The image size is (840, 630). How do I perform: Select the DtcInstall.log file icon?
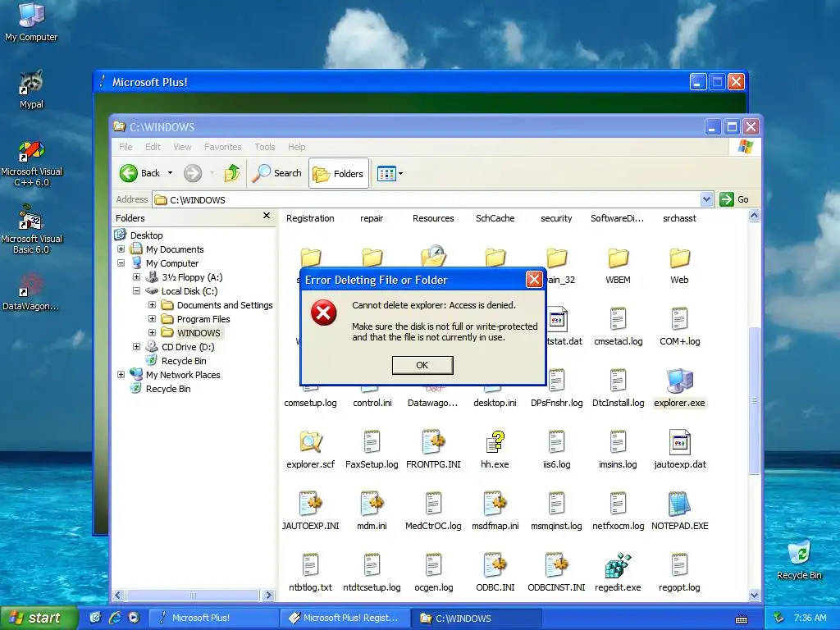(x=618, y=381)
